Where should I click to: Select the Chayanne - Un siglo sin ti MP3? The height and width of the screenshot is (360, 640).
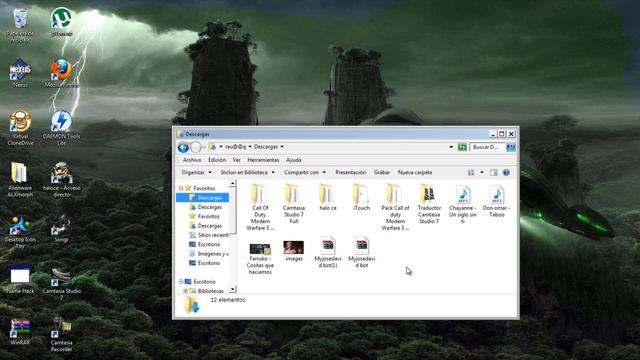point(462,204)
